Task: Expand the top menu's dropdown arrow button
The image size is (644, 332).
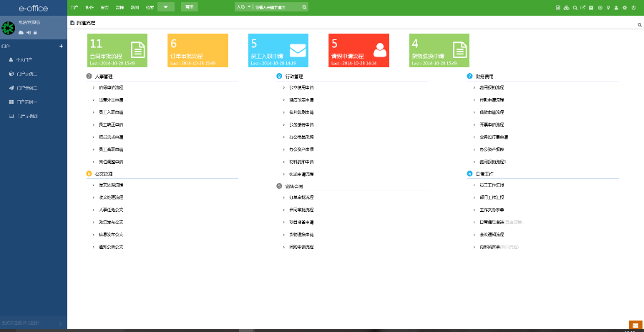Action: click(166, 7)
